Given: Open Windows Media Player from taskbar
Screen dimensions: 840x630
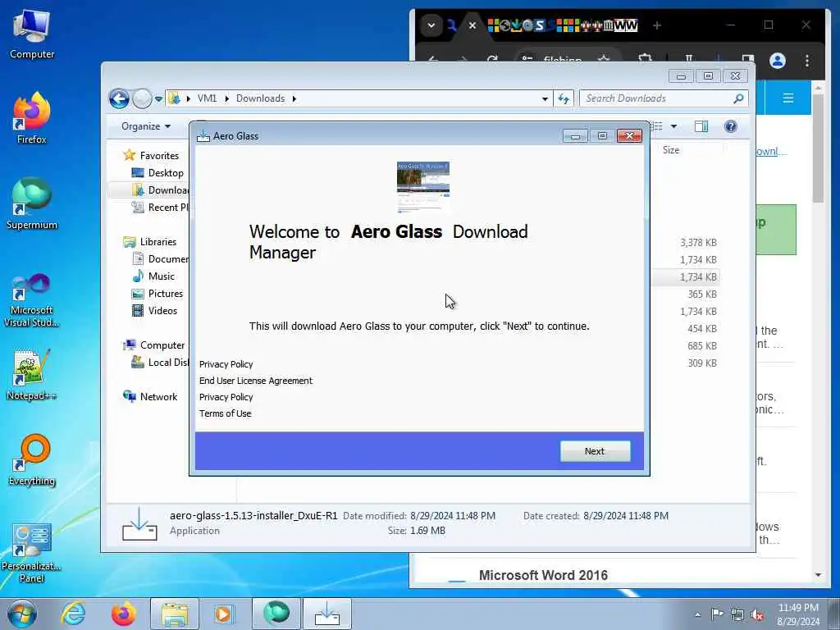Looking at the screenshot, I should point(225,614).
